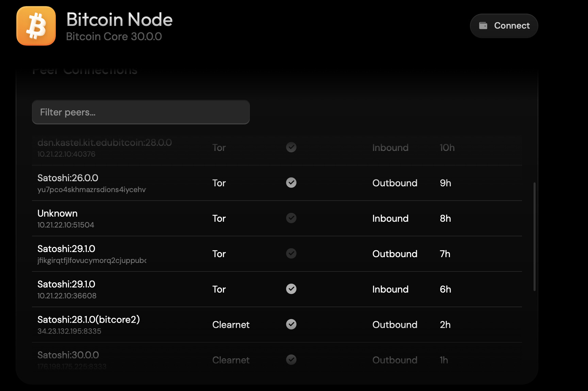
Task: Click checkmark icon for 6h inbound peer
Action: tap(291, 289)
